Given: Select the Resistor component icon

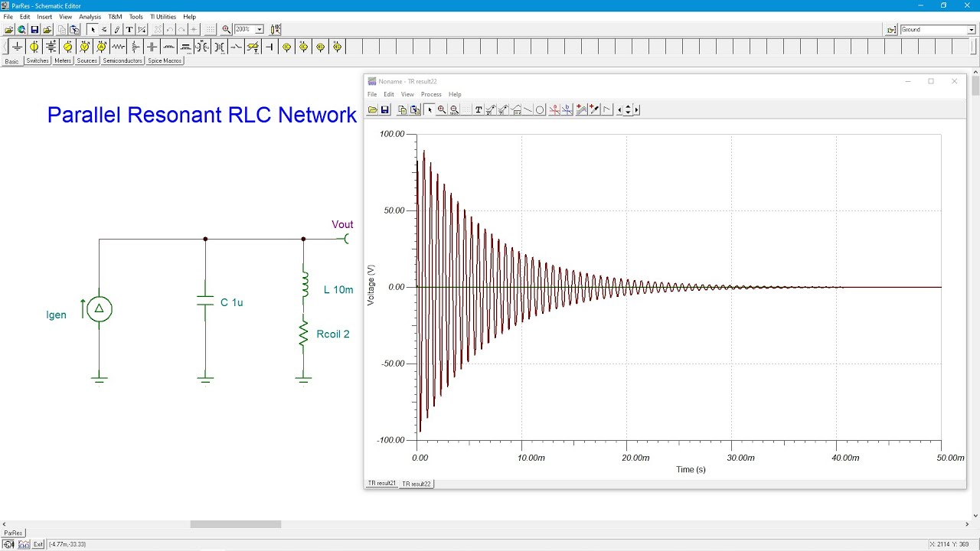Looking at the screenshot, I should coord(118,47).
